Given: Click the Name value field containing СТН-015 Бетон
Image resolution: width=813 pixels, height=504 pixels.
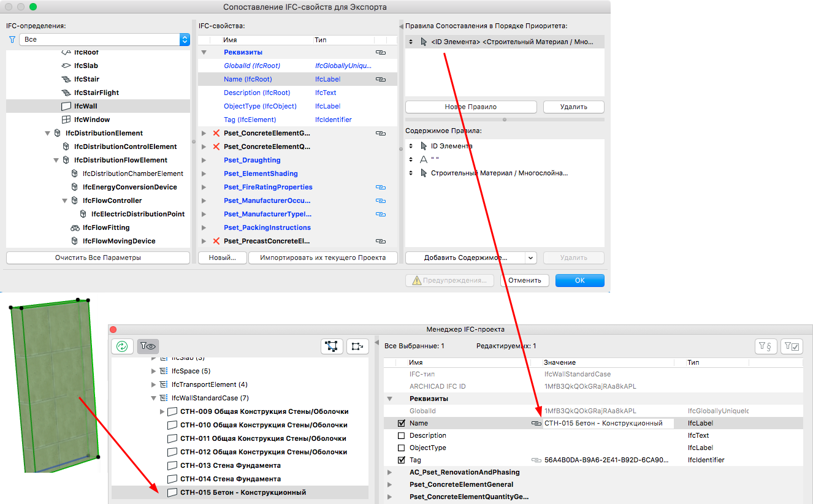Looking at the screenshot, I should point(608,423).
